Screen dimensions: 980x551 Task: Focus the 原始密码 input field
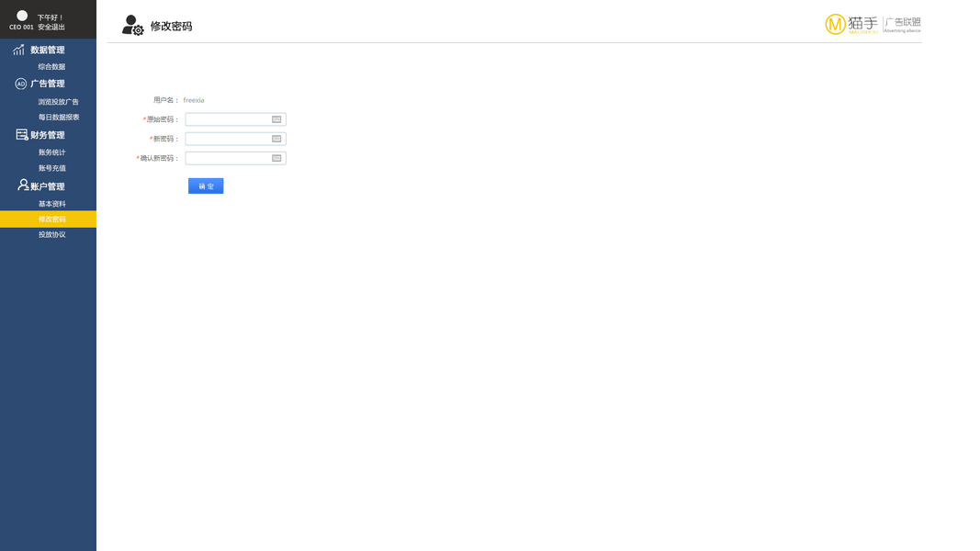tap(228, 119)
